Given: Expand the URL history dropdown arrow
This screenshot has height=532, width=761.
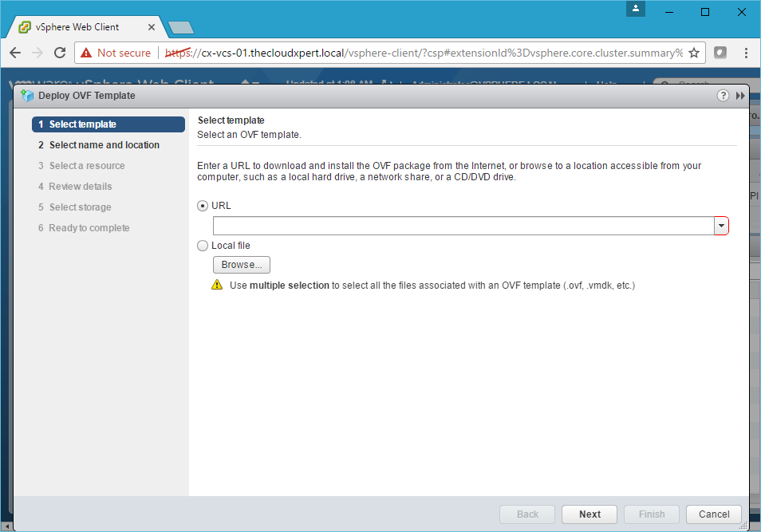Looking at the screenshot, I should tap(721, 226).
